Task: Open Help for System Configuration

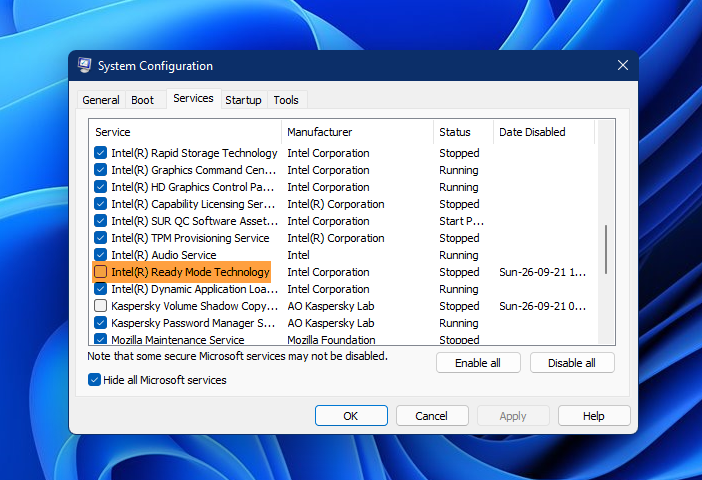Action: (593, 416)
